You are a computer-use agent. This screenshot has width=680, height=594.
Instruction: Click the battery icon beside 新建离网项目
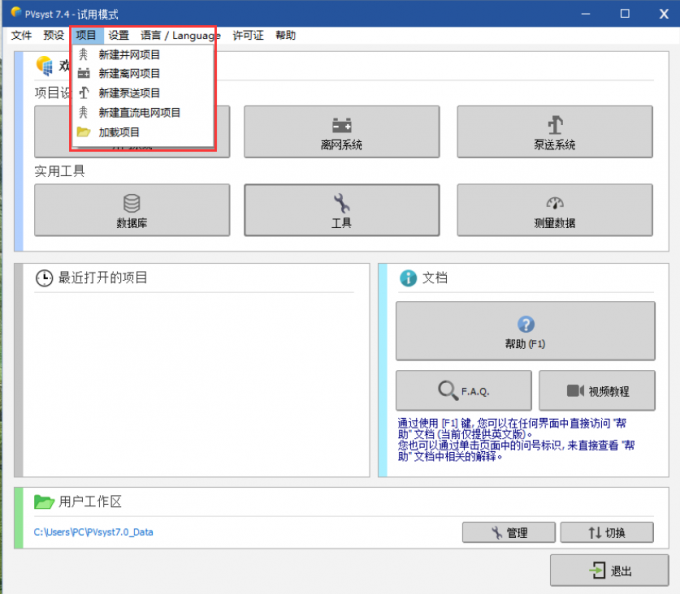[x=83, y=73]
